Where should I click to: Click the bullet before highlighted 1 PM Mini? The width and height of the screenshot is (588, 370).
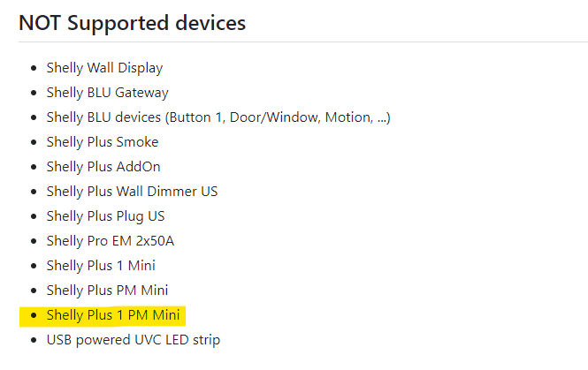tap(34, 315)
